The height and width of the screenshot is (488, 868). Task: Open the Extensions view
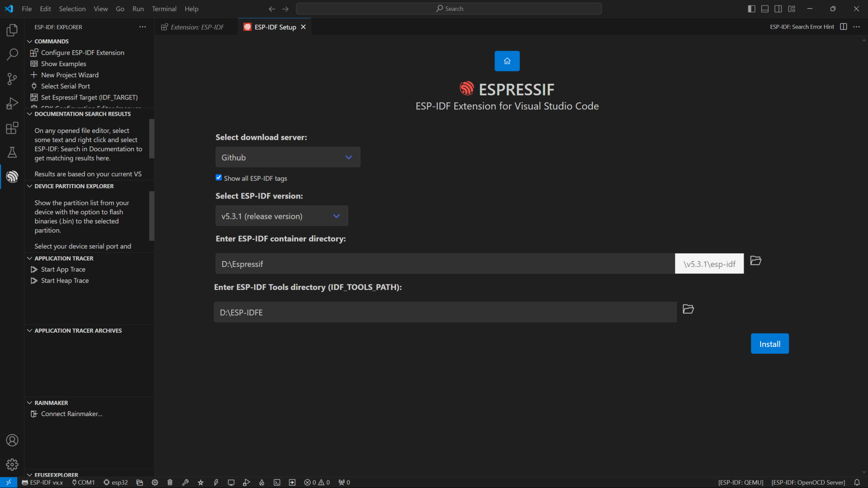12,128
